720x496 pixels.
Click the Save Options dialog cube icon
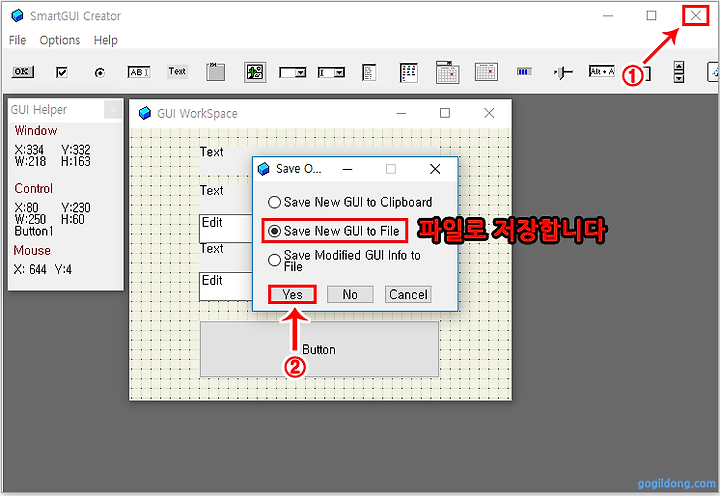264,169
